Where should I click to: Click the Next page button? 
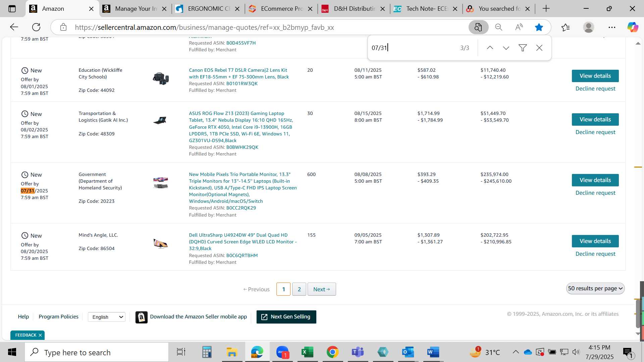322,289
